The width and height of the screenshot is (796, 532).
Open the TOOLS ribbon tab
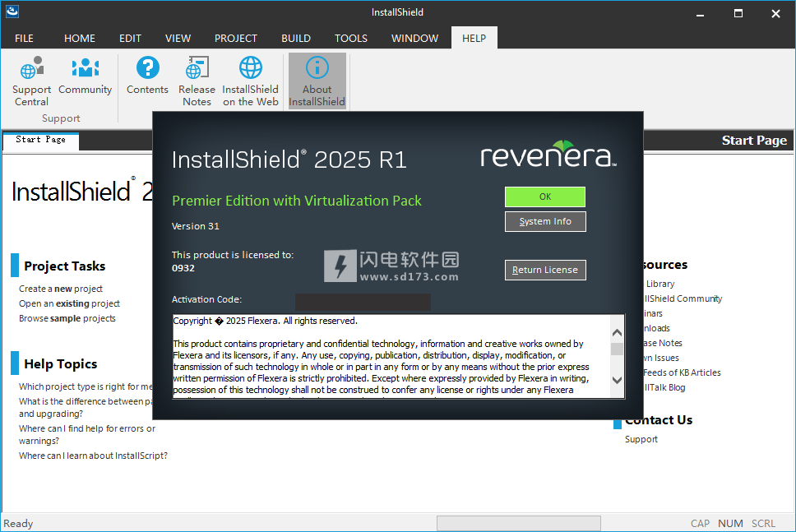pos(351,38)
